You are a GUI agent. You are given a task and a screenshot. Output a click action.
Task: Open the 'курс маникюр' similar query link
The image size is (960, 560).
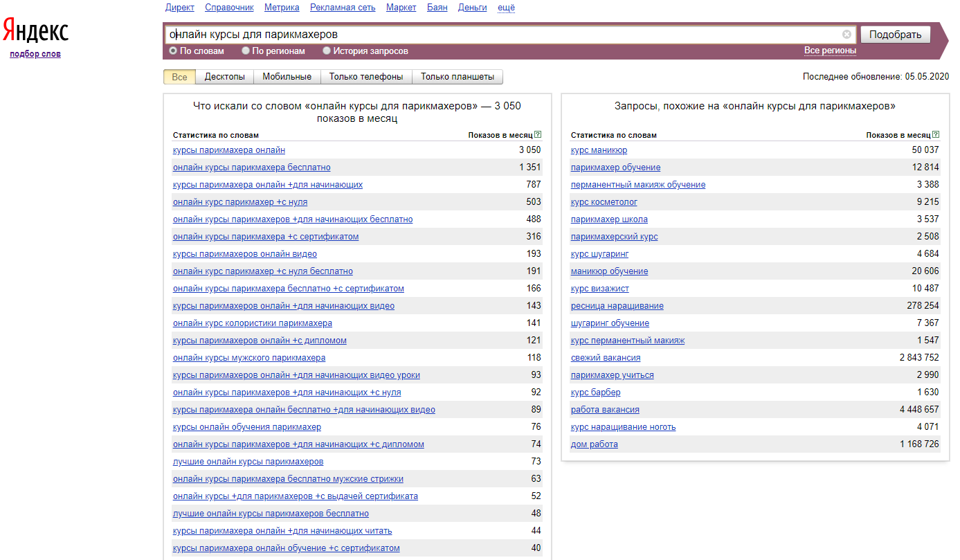(599, 150)
